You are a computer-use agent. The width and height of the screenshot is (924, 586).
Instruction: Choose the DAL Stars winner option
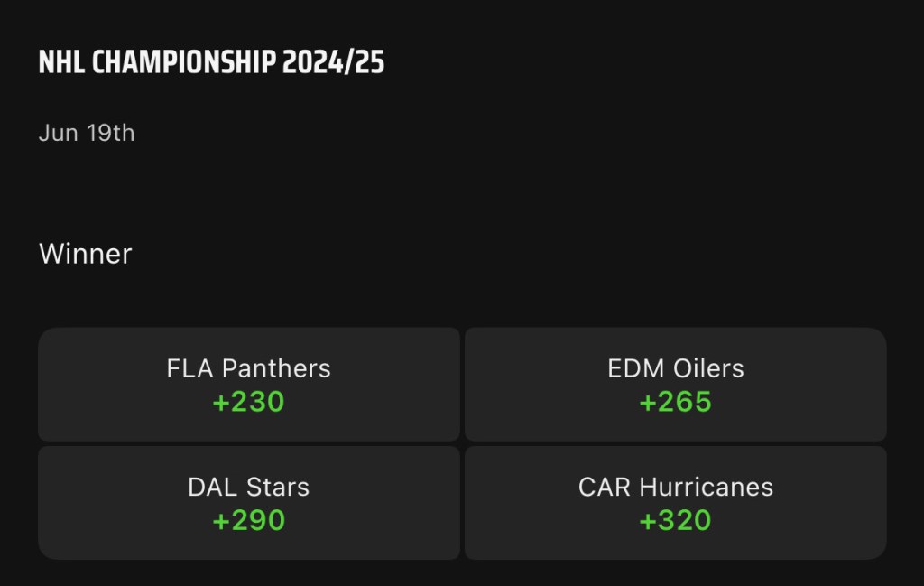248,502
